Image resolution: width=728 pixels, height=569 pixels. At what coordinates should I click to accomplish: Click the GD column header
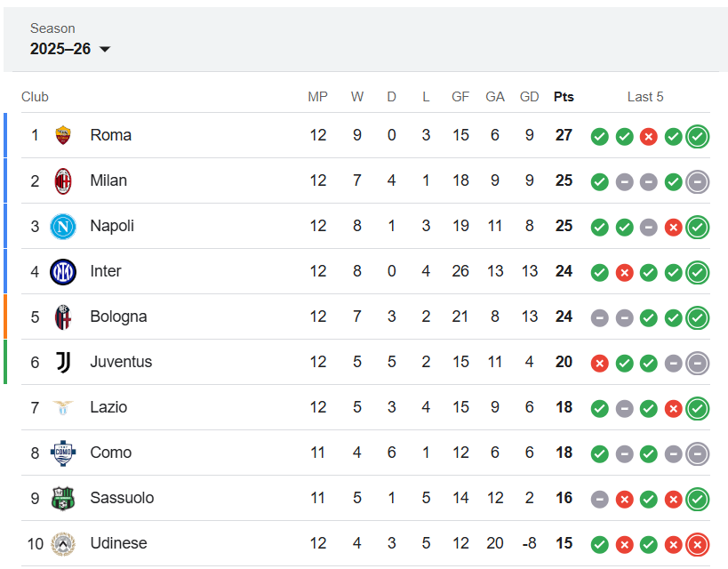pos(530,97)
